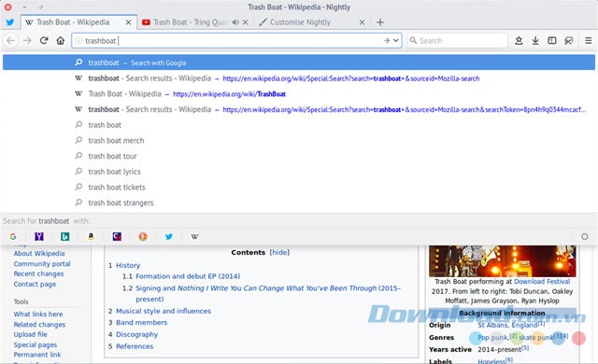
Task: Go back to previous page
Action: click(10, 40)
